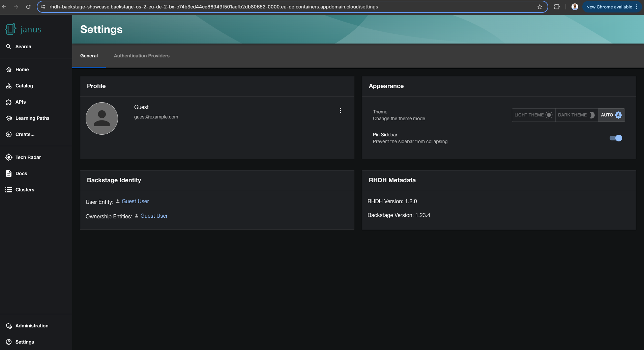
Task: Switch to the General tab
Action: (89, 56)
